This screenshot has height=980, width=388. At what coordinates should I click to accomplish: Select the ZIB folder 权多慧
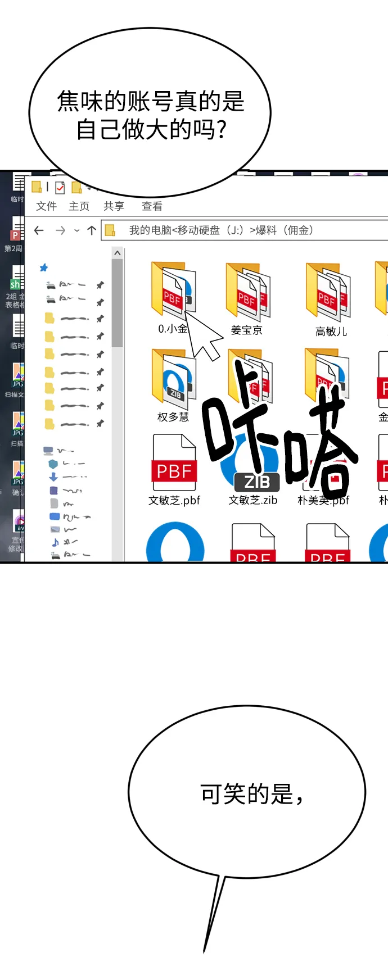pos(173,386)
